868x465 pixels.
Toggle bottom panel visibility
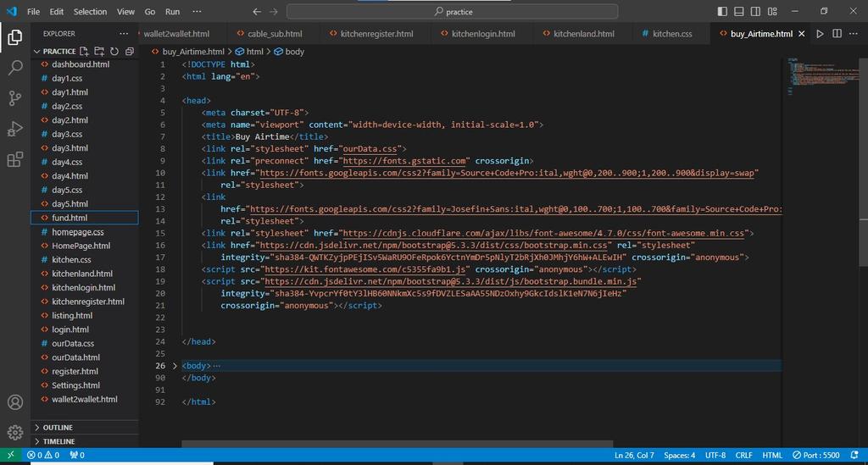[x=739, y=11]
